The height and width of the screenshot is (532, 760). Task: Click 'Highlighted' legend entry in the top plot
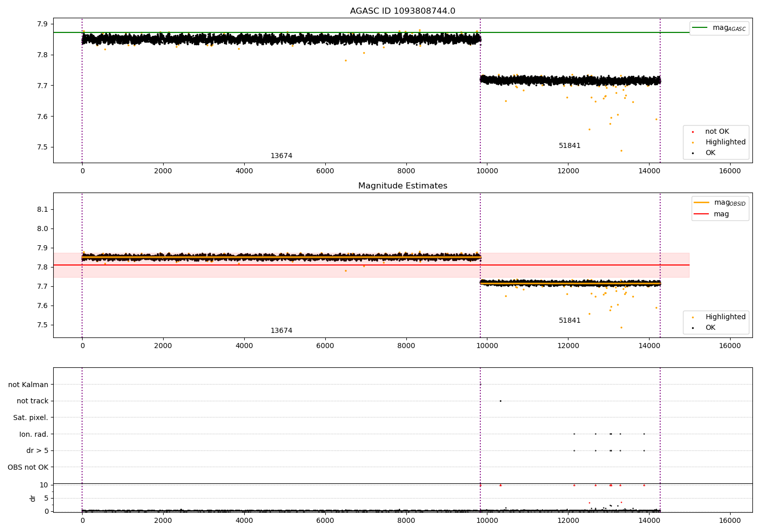[x=719, y=142]
